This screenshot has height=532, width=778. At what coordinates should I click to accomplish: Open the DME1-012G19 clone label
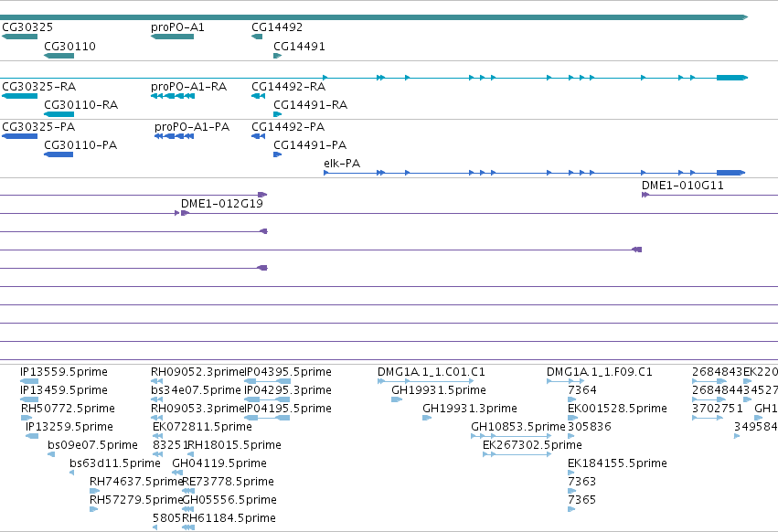[x=222, y=204]
